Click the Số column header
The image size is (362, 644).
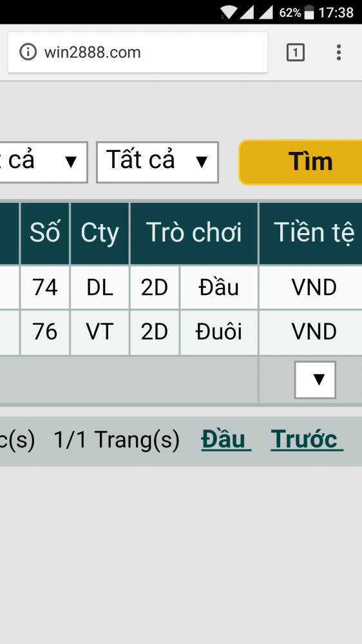[45, 233]
